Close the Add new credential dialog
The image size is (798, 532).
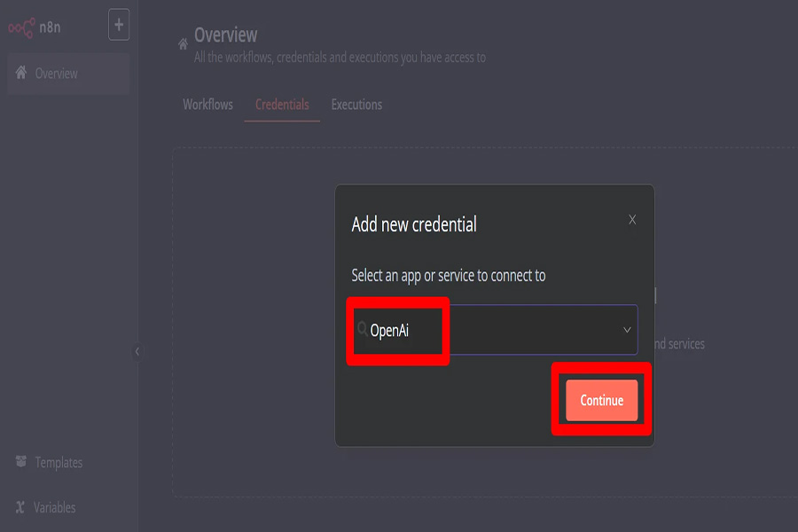pyautogui.click(x=632, y=220)
